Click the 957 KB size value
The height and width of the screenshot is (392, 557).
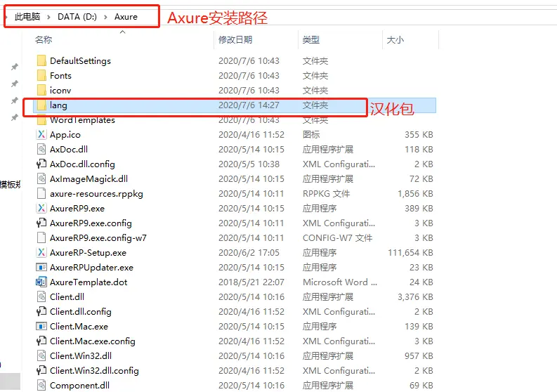tap(419, 355)
